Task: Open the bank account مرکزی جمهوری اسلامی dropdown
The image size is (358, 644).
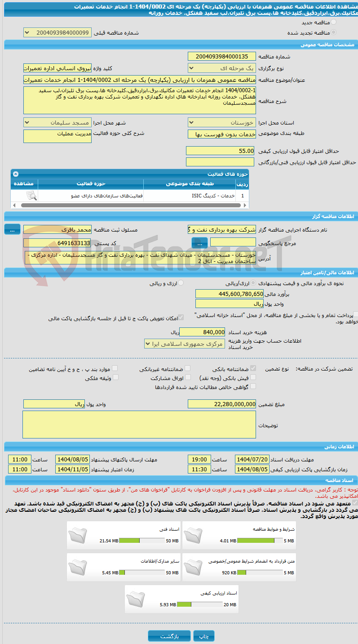Action: click(x=185, y=344)
